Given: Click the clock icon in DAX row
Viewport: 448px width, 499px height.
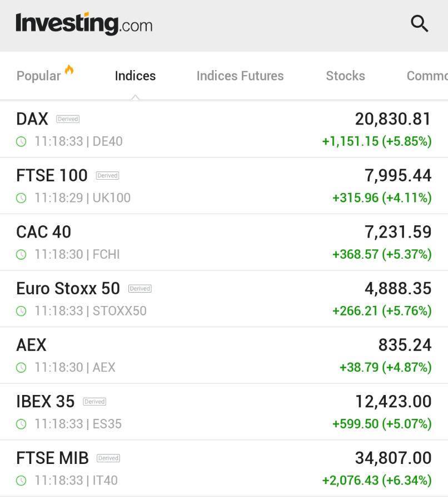Looking at the screenshot, I should pos(21,142).
